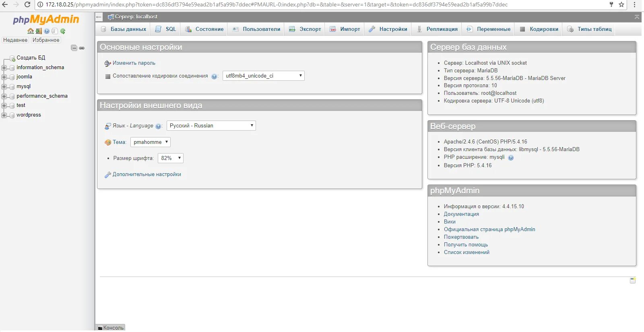Bookmark page with the star icon
The width and height of the screenshot is (644, 332).
[621, 4]
